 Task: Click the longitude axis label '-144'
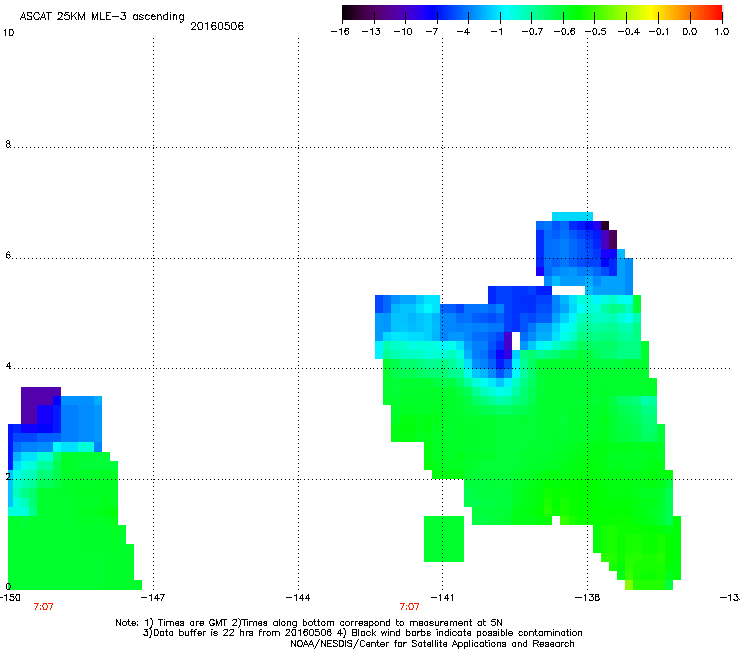click(298, 597)
